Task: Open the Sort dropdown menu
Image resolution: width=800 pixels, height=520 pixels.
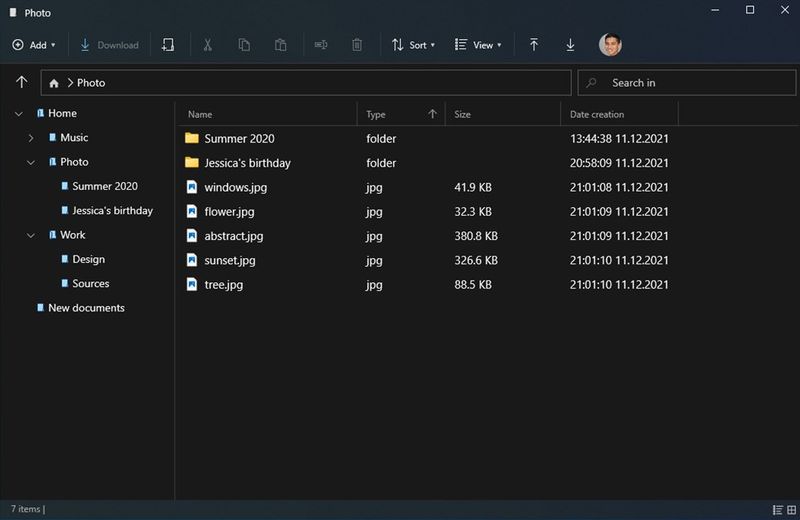Action: pyautogui.click(x=413, y=45)
